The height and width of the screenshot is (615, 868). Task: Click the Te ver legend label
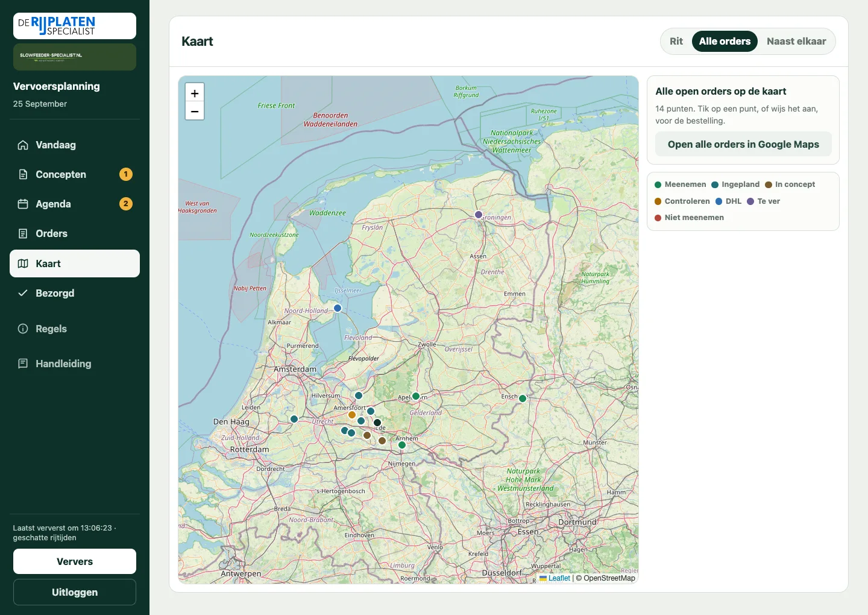[769, 201]
